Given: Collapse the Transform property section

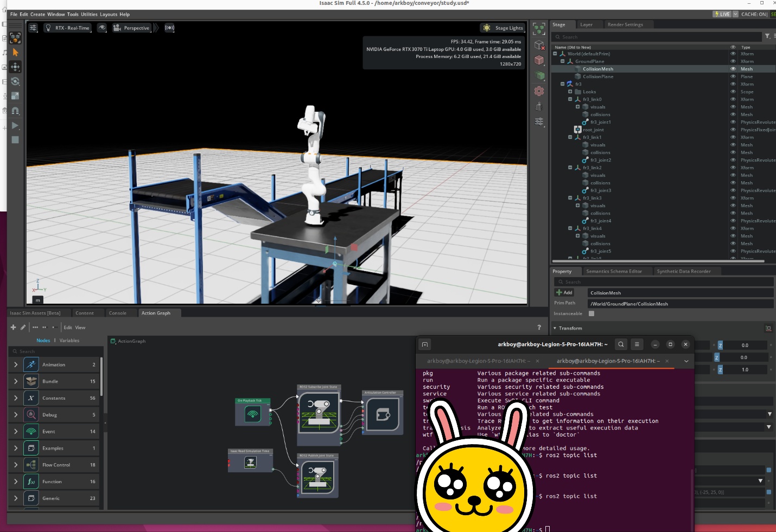Looking at the screenshot, I should tap(555, 328).
